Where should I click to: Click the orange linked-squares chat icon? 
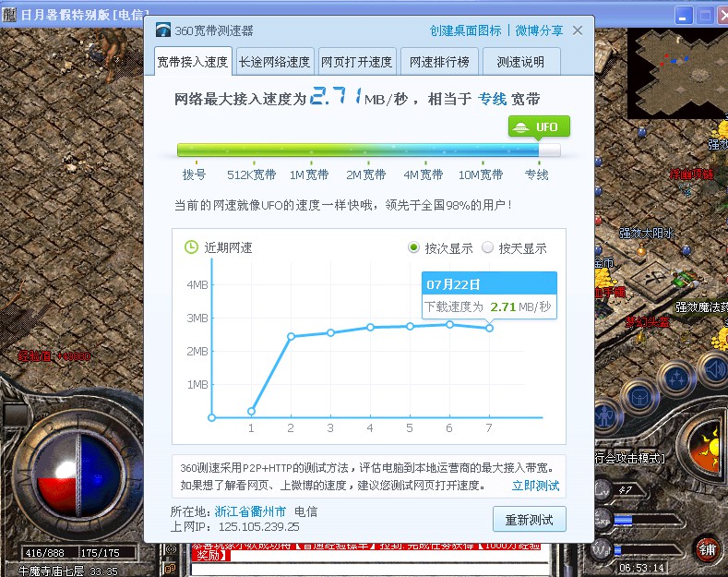(x=170, y=568)
